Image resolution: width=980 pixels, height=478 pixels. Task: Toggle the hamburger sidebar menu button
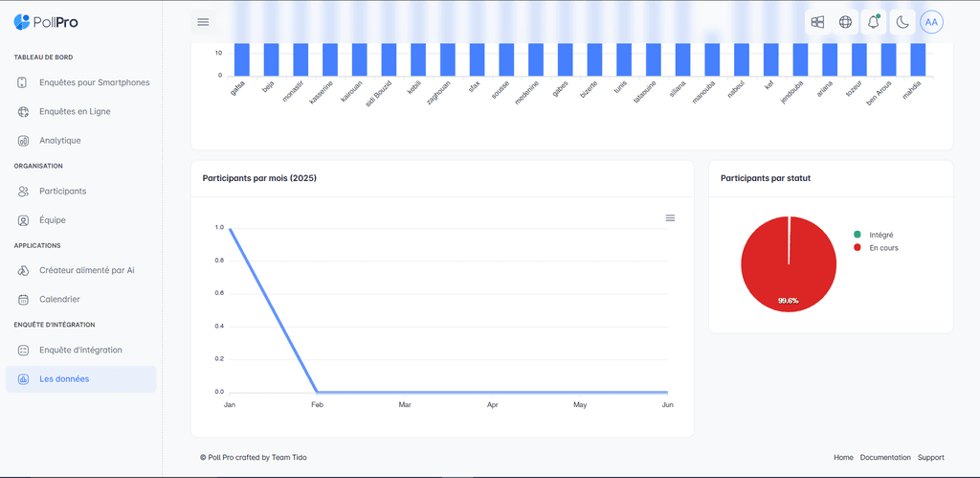[x=203, y=21]
